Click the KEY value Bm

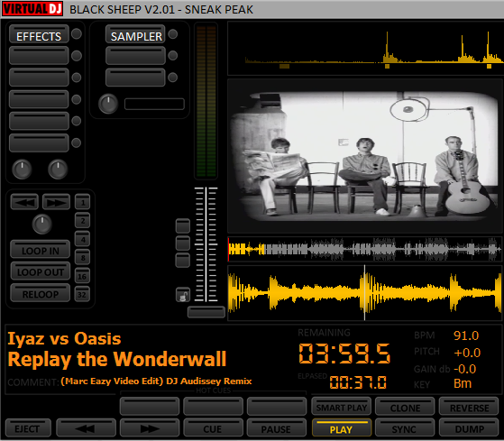click(x=463, y=383)
